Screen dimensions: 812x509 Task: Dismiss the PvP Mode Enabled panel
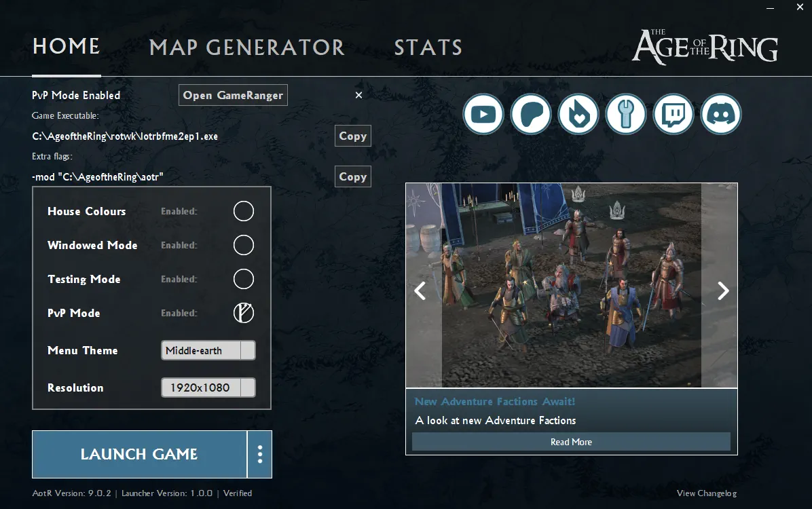(x=358, y=95)
